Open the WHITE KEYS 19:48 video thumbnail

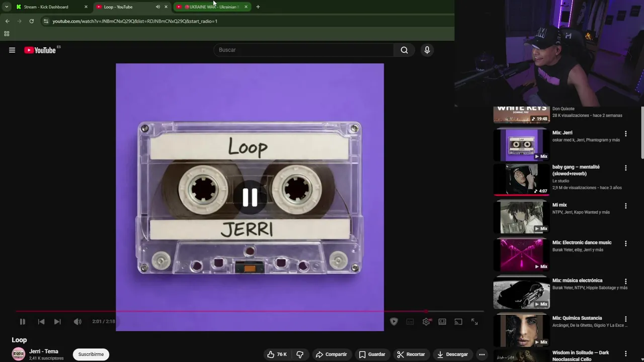521,115
